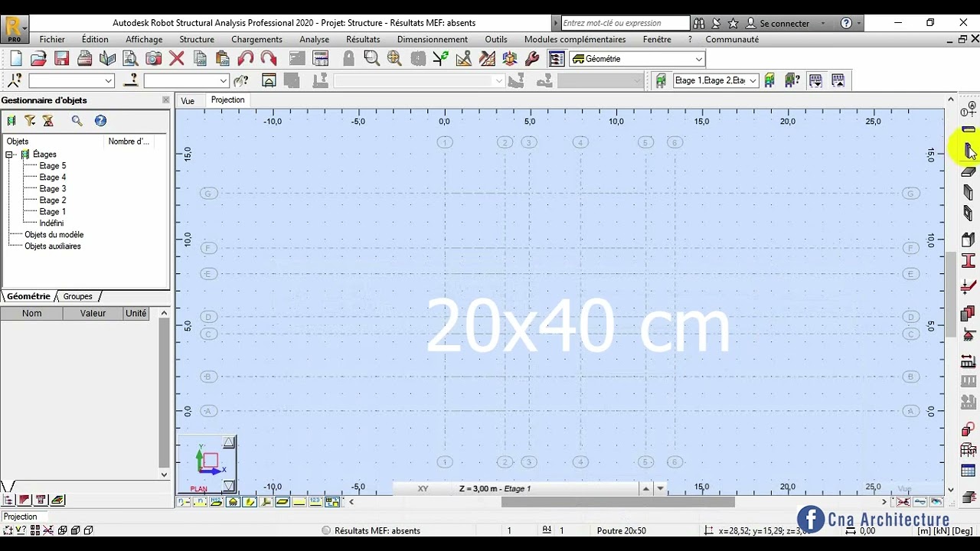Viewport: 980px width, 551px height.
Task: Take a screen capture with the camera icon
Action: (x=153, y=59)
